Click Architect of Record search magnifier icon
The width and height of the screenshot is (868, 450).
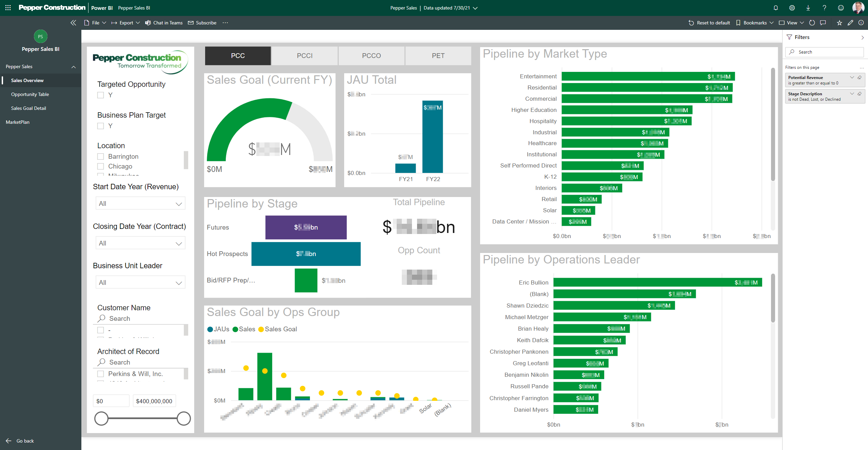point(101,362)
